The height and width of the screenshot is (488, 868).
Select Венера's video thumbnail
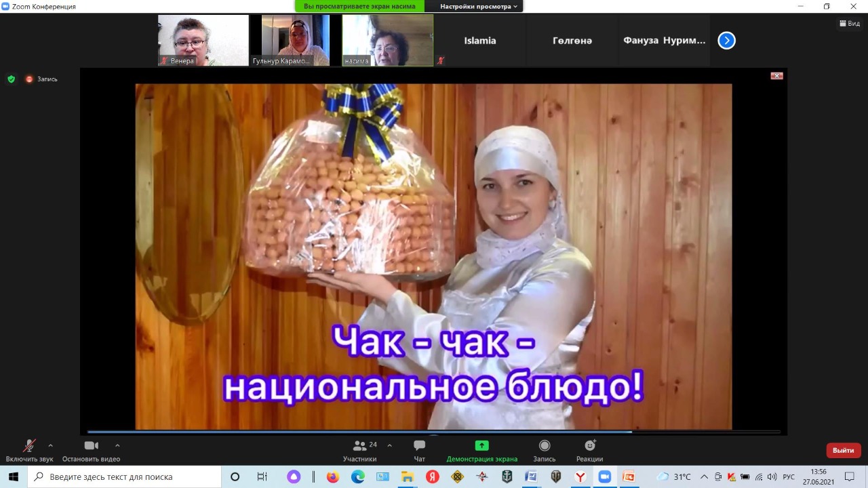coord(203,41)
